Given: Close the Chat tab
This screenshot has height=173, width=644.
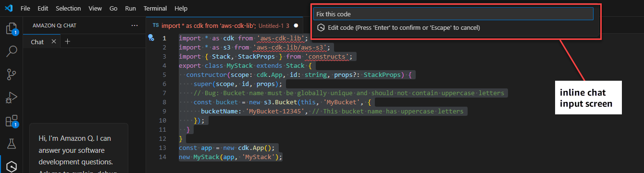Looking at the screenshot, I should click(x=54, y=41).
